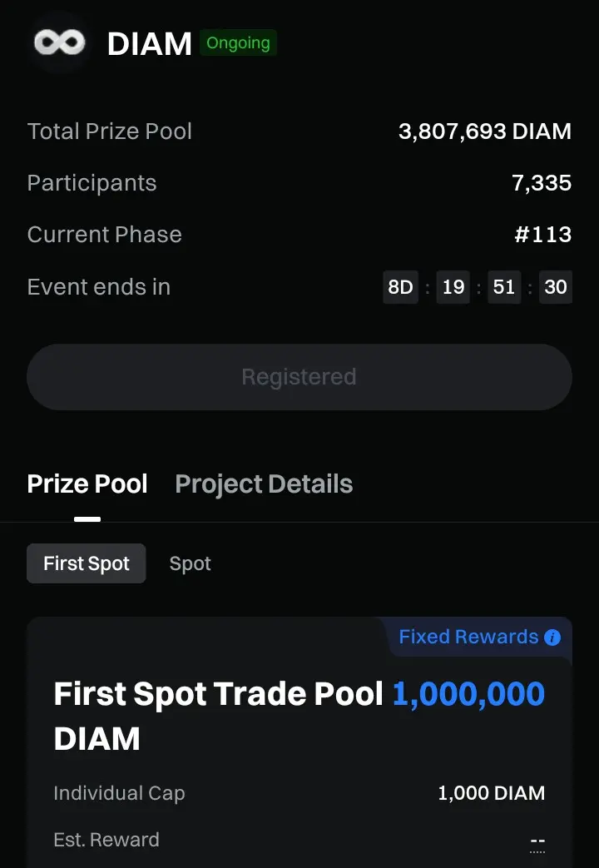Viewport: 599px width, 868px height.
Task: Click the DIAM infinity logo icon
Action: pos(59,42)
